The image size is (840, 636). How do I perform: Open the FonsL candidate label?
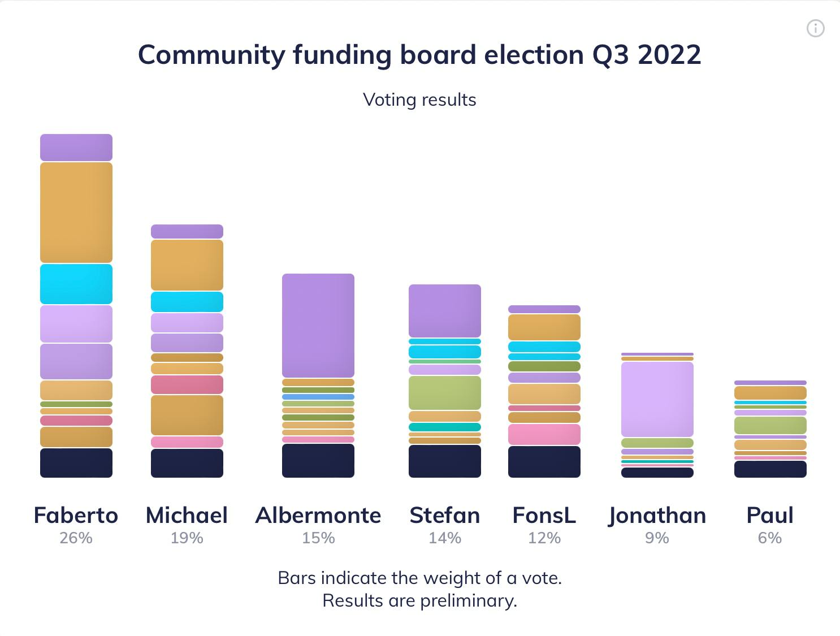544,515
